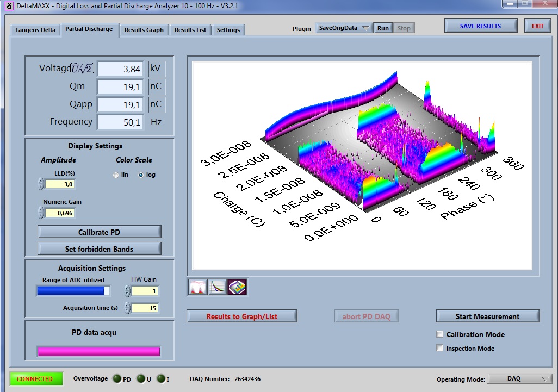Click the Acquisition time field showing 15
Viewport: 558px width, 392px height.
coord(145,308)
